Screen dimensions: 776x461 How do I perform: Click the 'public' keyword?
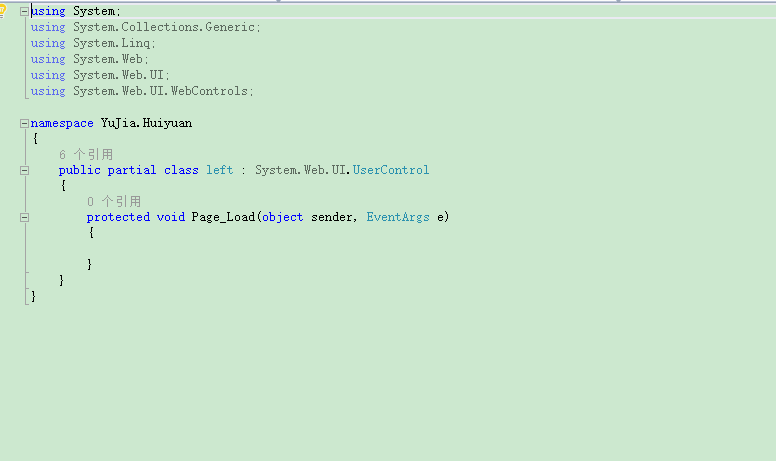coord(80,170)
